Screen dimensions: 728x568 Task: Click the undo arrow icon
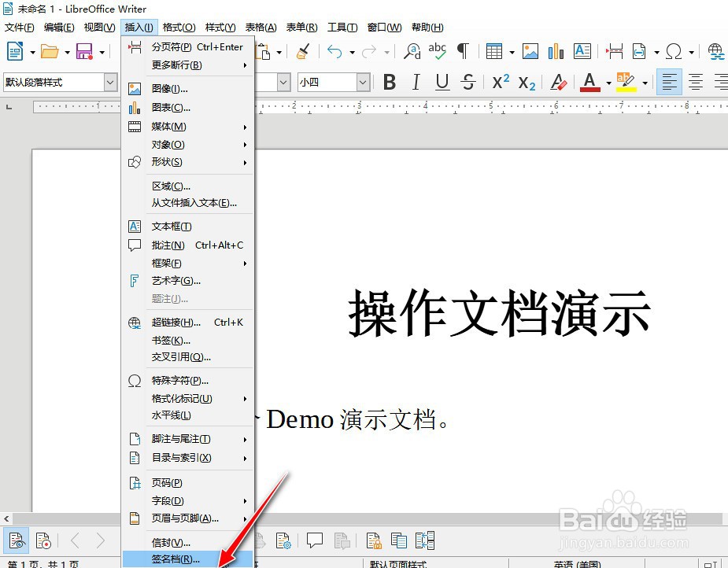pos(335,51)
